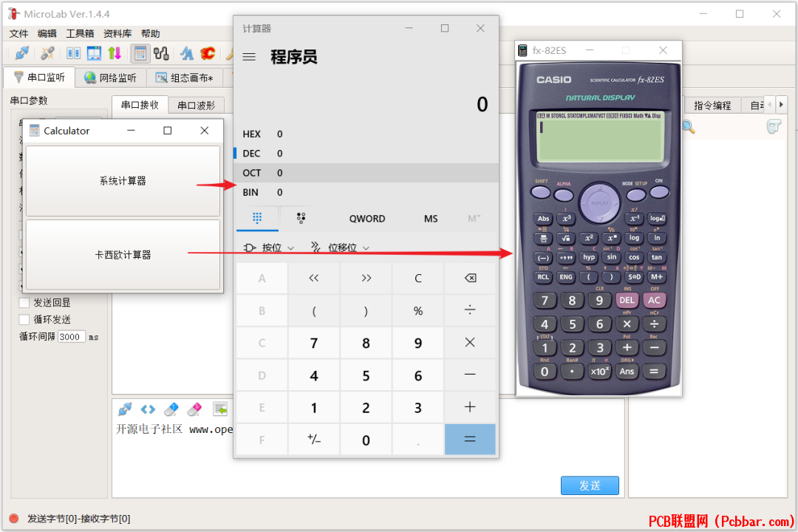
Task: Click the serial cable connector toolbar icon
Action: click(161, 53)
